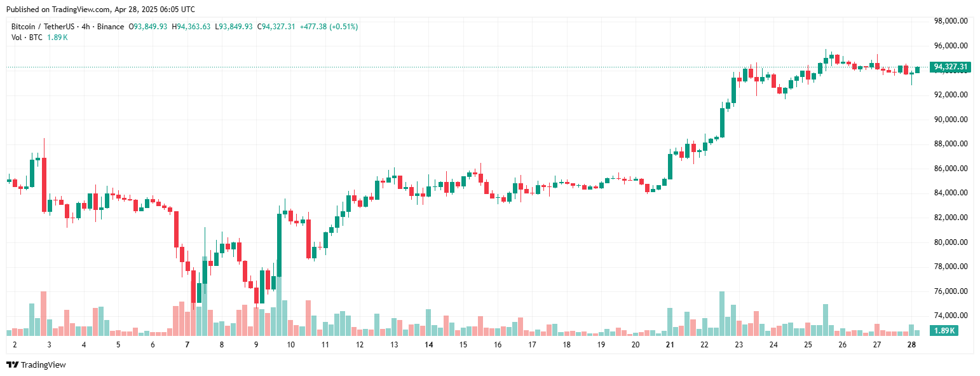
Task: Click the 86,000.00 price axis label
Action: pyautogui.click(x=950, y=169)
